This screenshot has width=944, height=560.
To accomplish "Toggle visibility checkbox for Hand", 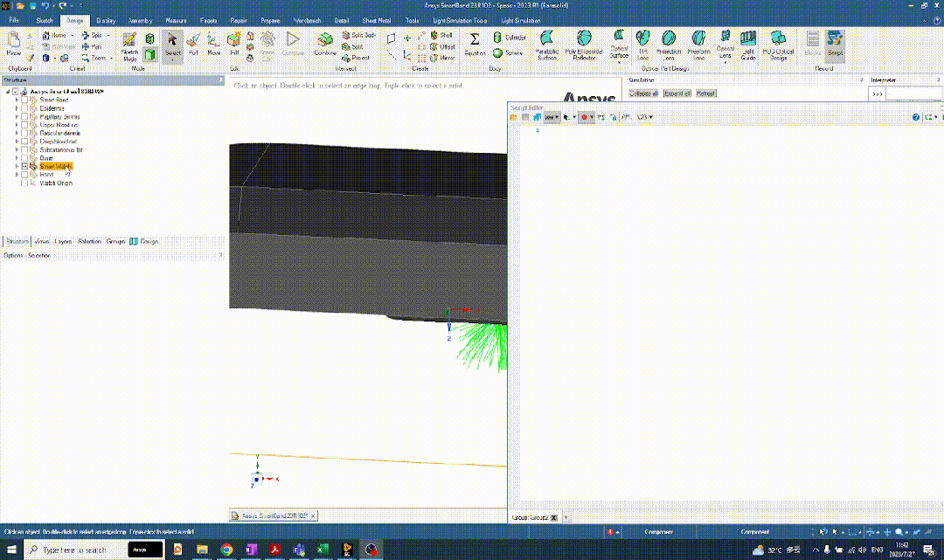I will tap(24, 175).
